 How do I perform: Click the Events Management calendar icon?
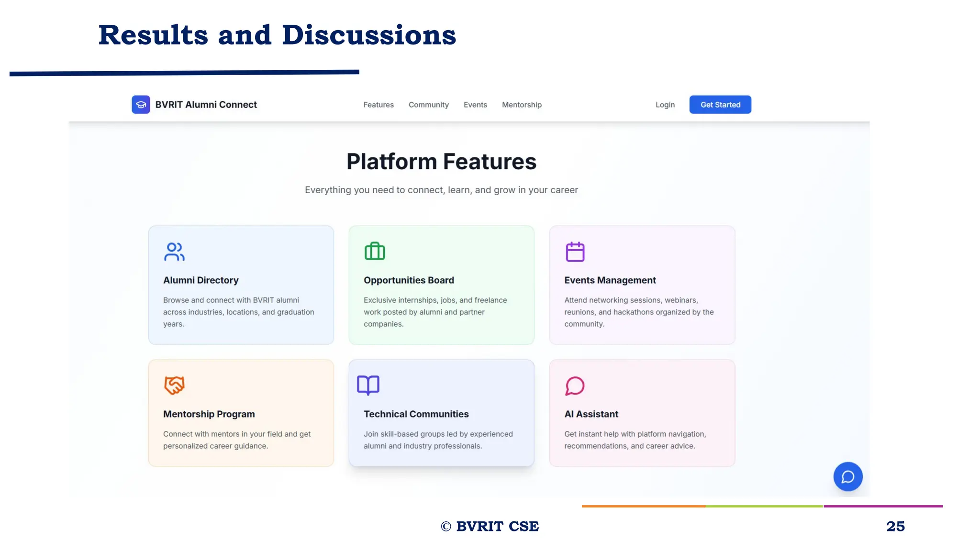tap(575, 252)
